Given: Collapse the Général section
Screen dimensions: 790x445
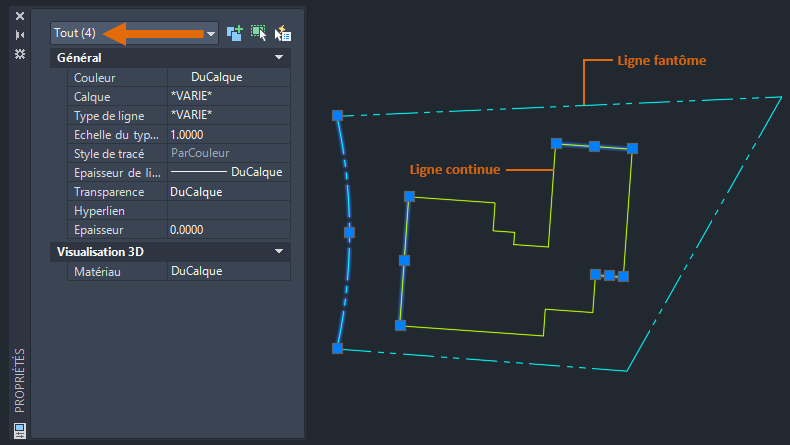Looking at the screenshot, I should coord(279,57).
